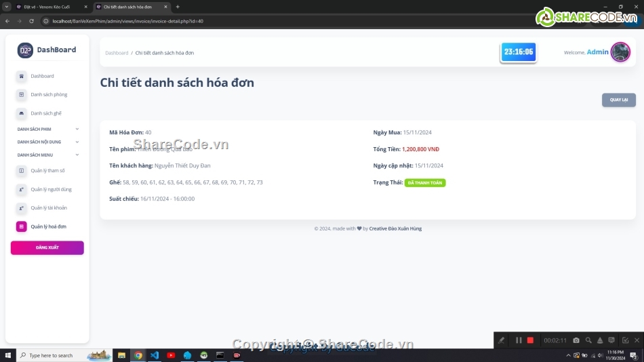Screen dimensions: 644x362
Task: Click the Admin username link
Action: 598,52
